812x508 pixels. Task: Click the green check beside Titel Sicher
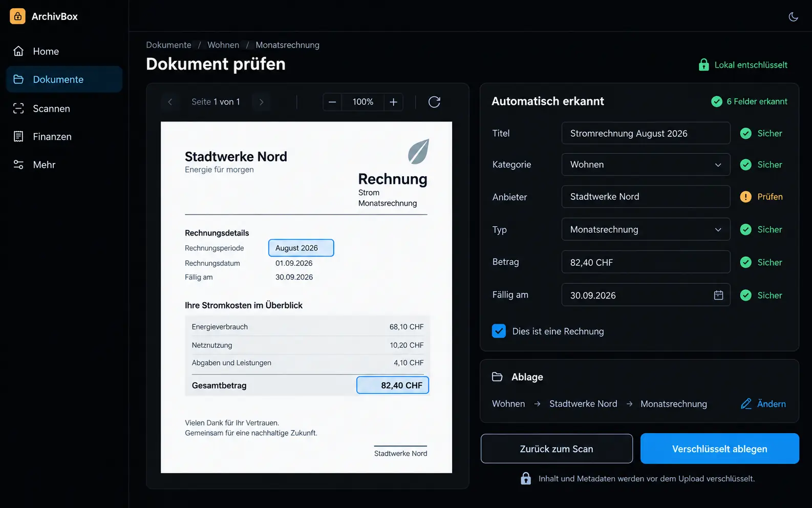pyautogui.click(x=746, y=133)
